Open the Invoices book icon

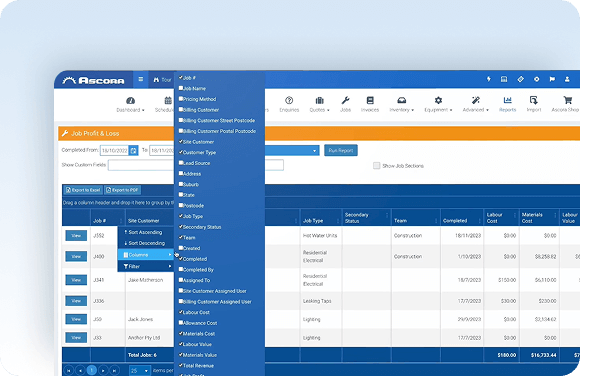coord(370,100)
